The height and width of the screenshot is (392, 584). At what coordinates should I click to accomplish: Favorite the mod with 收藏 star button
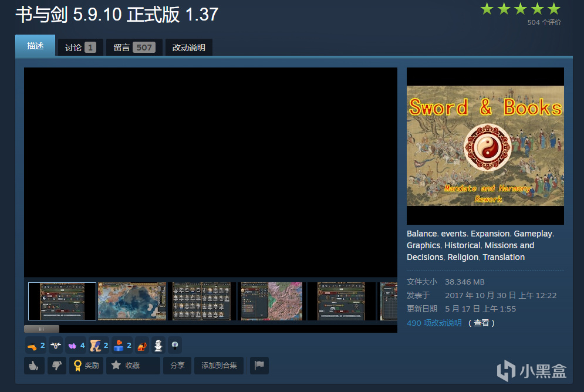133,366
